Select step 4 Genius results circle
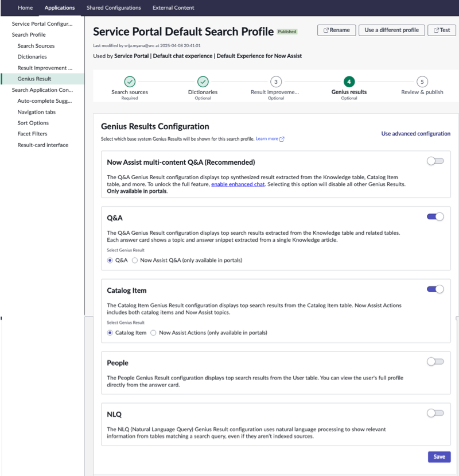The width and height of the screenshot is (459, 476). [349, 82]
